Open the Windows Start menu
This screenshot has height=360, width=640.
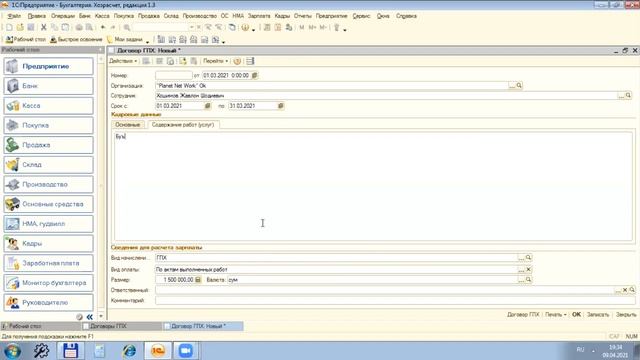pos(12,351)
